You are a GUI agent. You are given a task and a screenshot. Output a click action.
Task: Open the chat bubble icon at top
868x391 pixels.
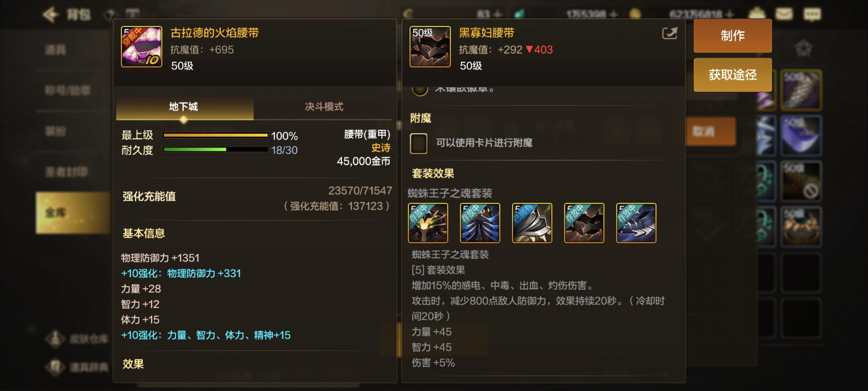(812, 14)
